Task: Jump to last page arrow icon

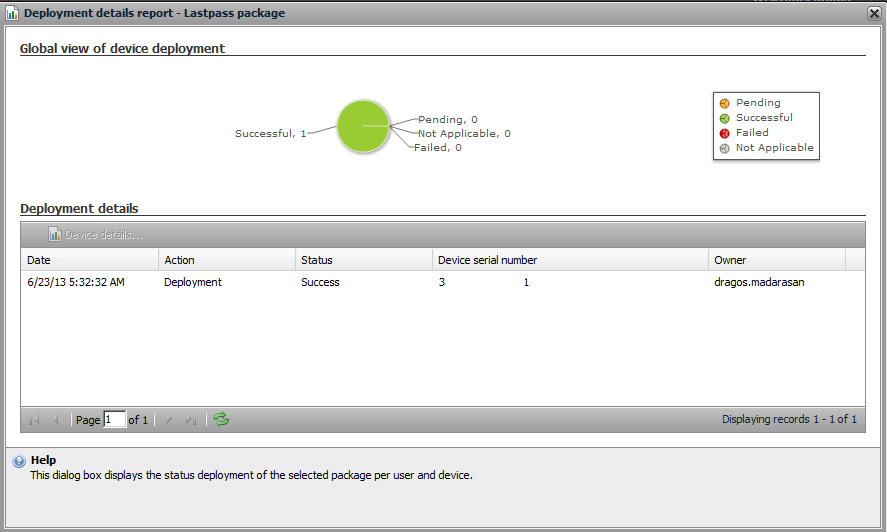Action: [x=190, y=420]
